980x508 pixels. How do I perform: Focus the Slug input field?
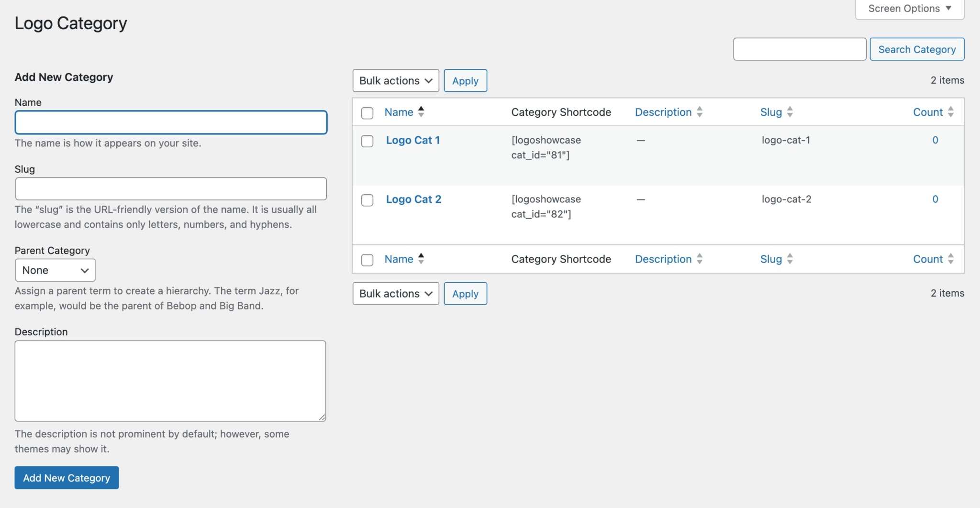171,189
